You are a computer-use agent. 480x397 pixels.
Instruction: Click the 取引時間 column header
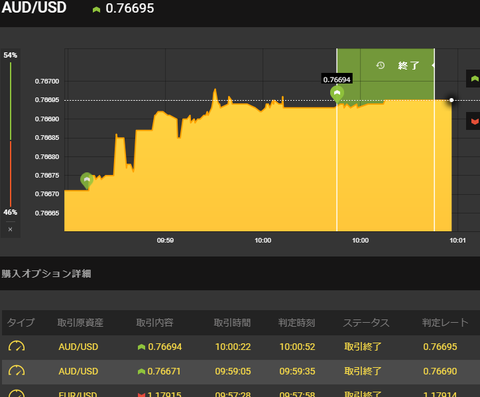coord(232,323)
